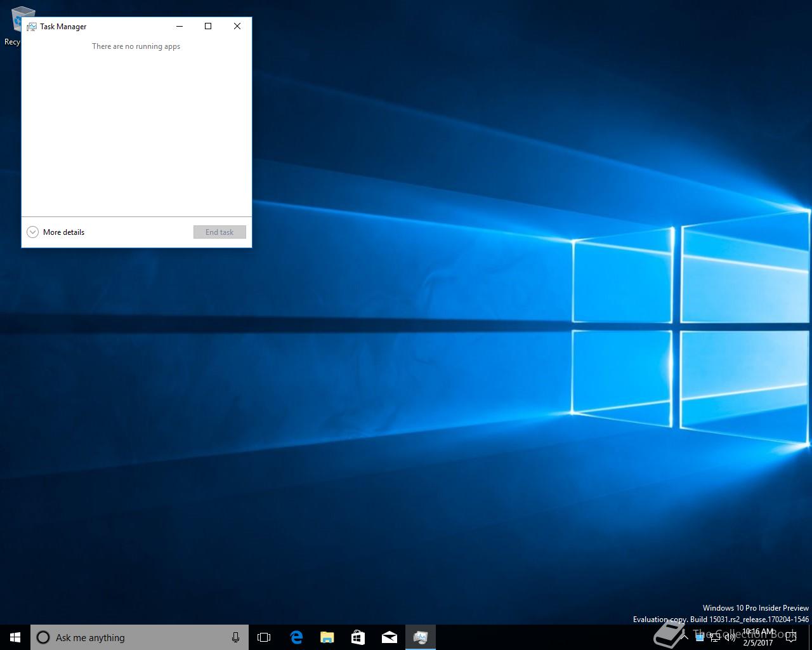This screenshot has width=812, height=650.
Task: Close the Task Manager window
Action: [237, 26]
